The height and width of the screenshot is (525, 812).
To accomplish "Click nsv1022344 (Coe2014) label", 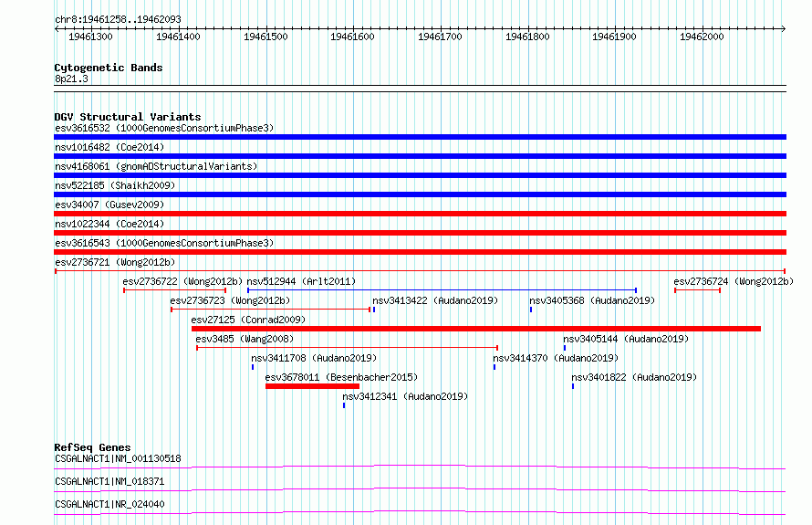I will tap(109, 224).
